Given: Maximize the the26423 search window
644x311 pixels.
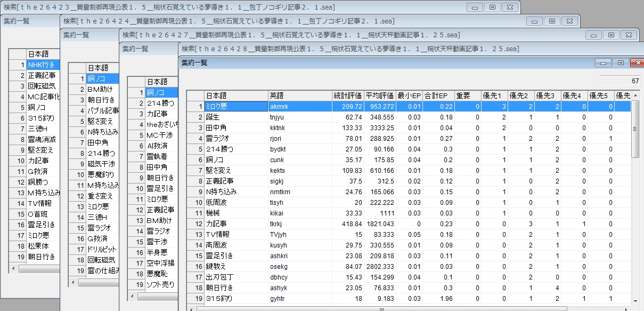Looking at the screenshot, I should pos(492,7).
